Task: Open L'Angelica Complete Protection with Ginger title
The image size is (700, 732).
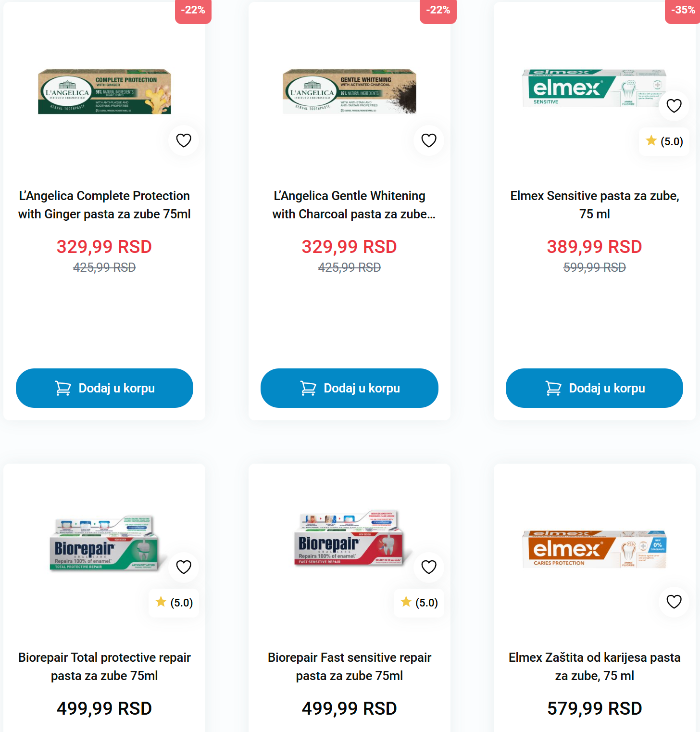Action: pos(104,204)
